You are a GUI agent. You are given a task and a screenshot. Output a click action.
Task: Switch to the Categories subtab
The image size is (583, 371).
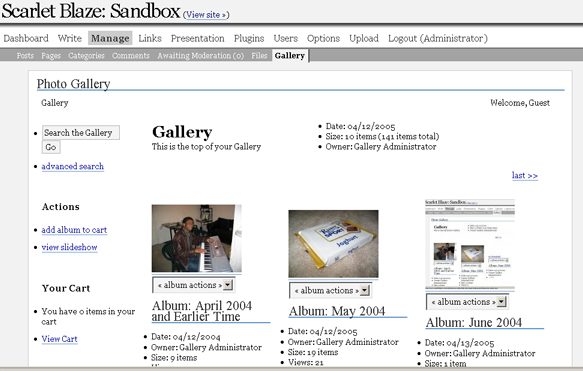(x=86, y=56)
